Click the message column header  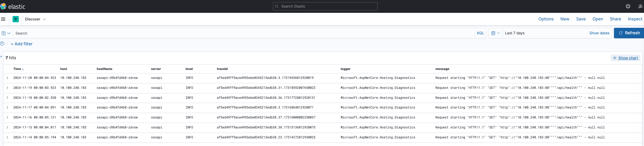coord(442,69)
